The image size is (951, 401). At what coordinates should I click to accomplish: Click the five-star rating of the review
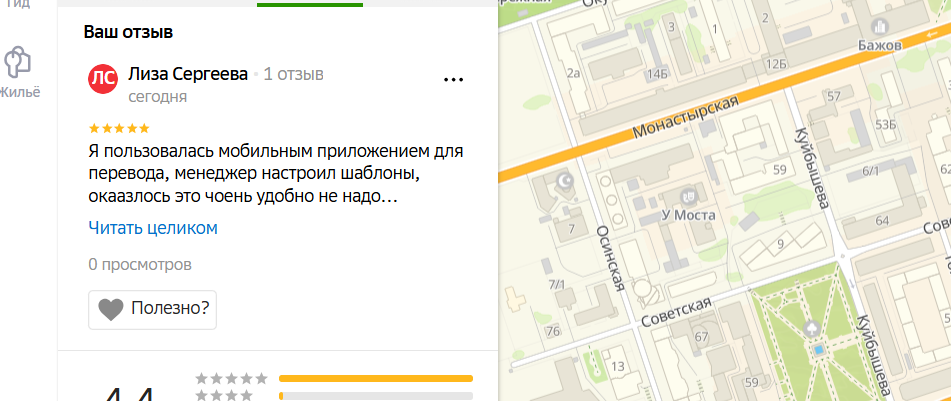119,129
